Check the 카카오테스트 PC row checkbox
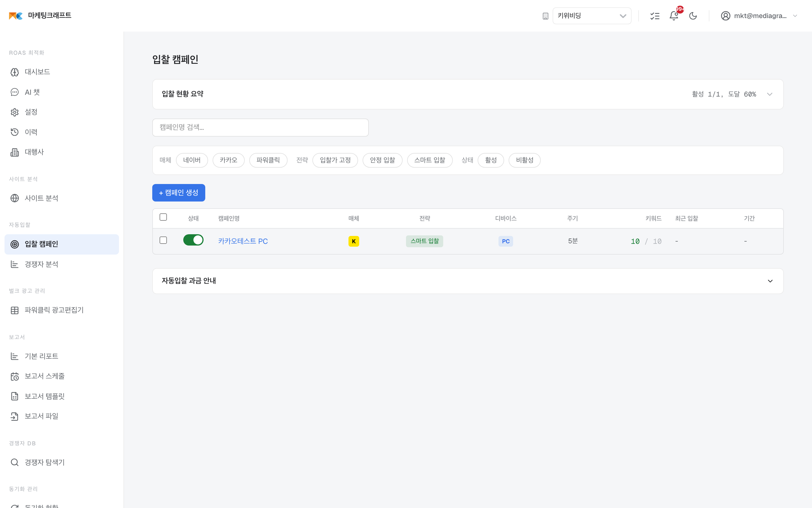 tap(164, 240)
